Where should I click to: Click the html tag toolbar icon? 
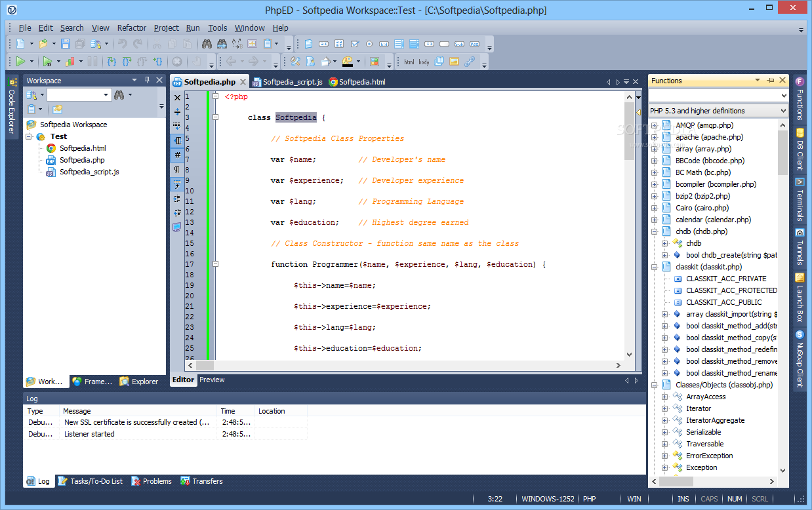point(409,62)
